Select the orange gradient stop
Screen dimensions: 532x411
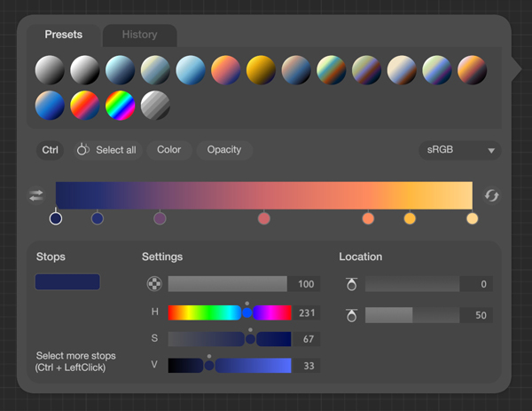(368, 218)
